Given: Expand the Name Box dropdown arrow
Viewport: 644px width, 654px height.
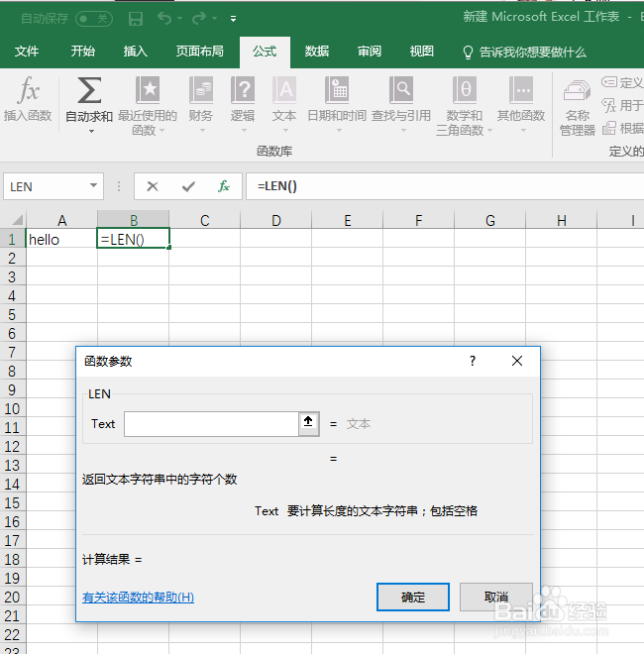Looking at the screenshot, I should pyautogui.click(x=94, y=185).
